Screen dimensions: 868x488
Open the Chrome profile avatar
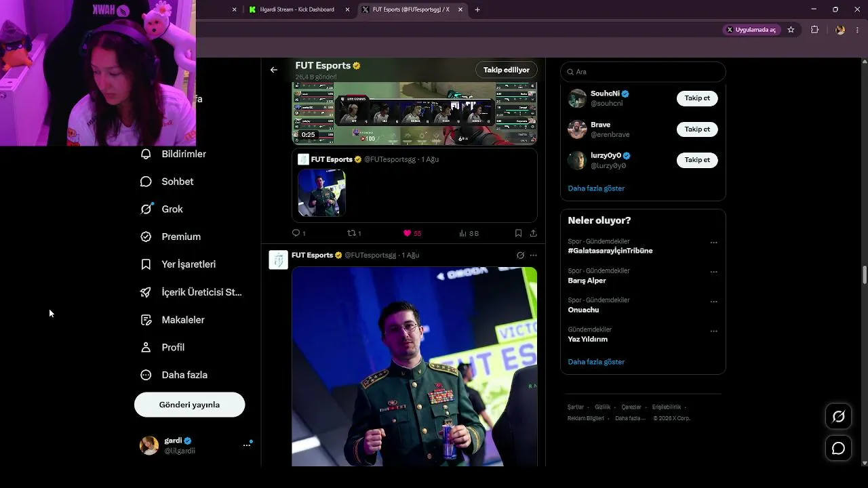click(x=840, y=30)
